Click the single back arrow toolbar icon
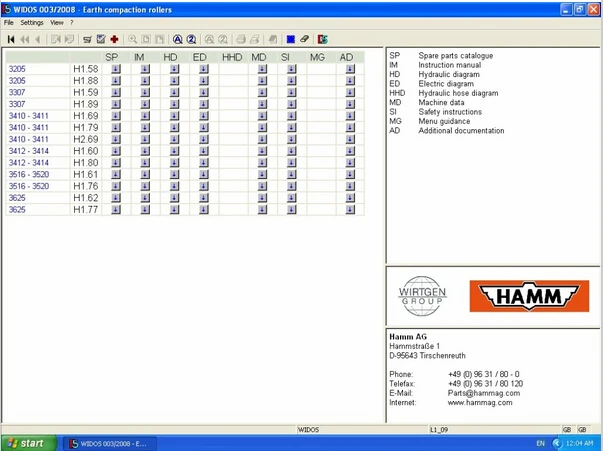The height and width of the screenshot is (451, 603). (x=38, y=39)
